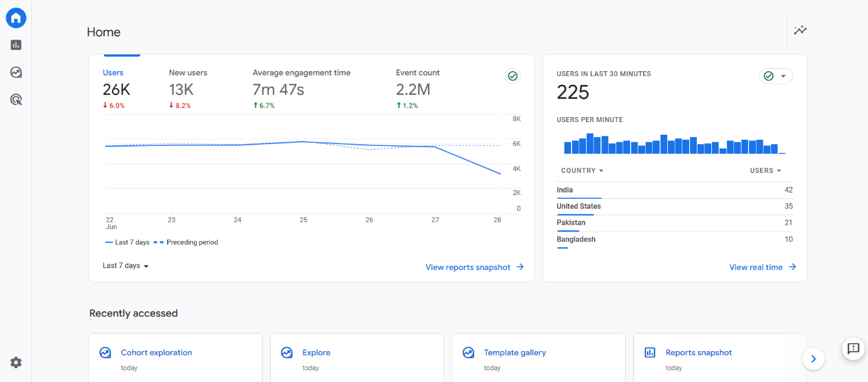Click data quality checkmark on metrics card
The width and height of the screenshot is (868, 382).
coord(513,76)
